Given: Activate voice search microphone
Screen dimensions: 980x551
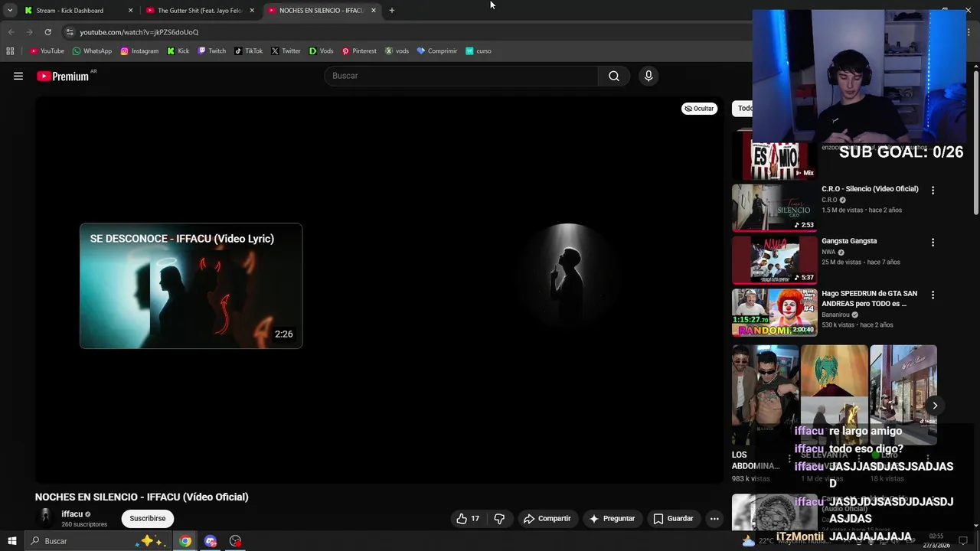Looking at the screenshot, I should point(648,76).
